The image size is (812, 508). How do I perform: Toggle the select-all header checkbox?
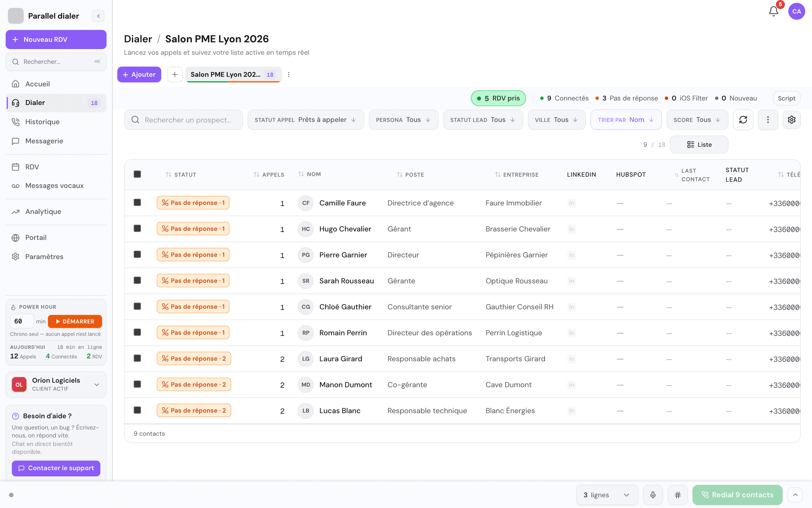[x=137, y=174]
